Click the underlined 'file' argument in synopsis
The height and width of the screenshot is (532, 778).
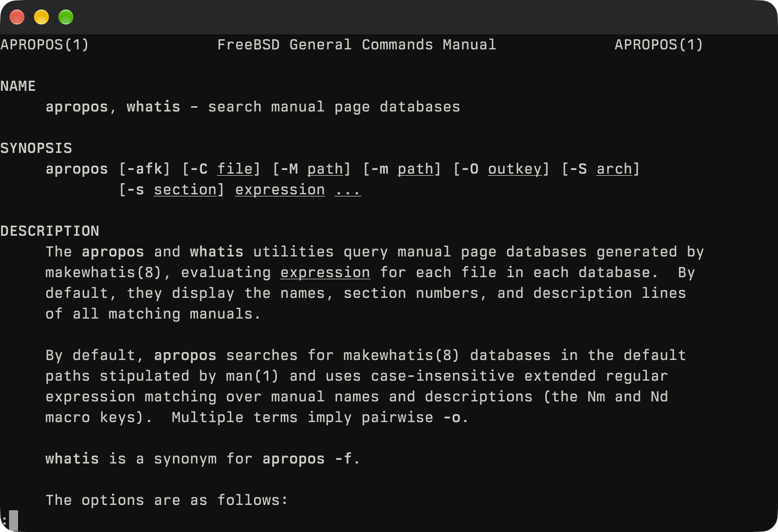[235, 169]
